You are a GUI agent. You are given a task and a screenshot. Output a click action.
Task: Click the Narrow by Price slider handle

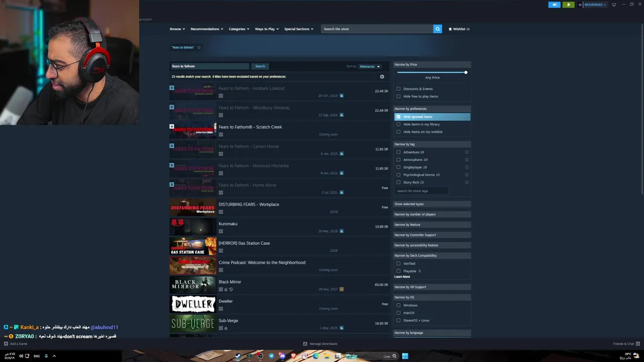(466, 72)
